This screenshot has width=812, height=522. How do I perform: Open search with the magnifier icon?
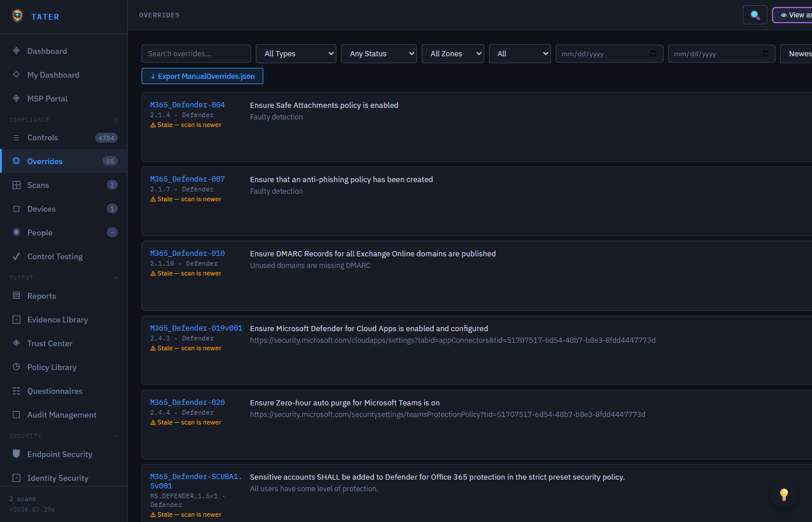(x=755, y=15)
